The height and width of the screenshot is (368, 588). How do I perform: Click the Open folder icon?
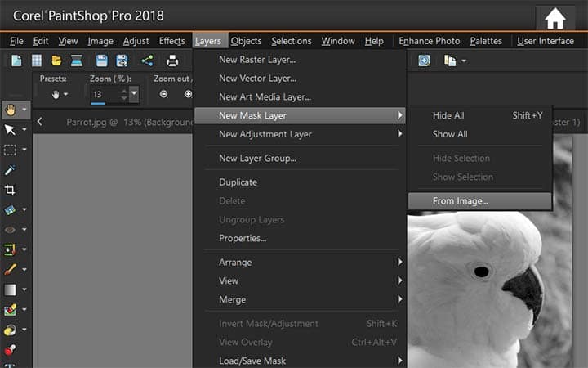pos(56,61)
